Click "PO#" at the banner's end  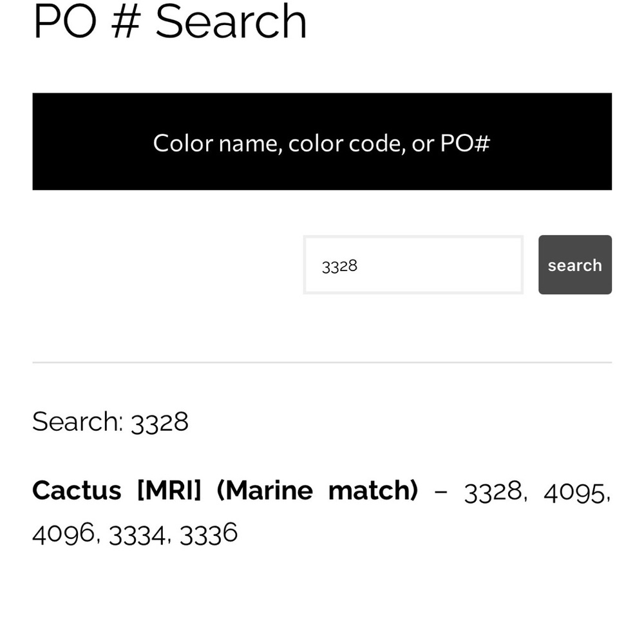[465, 143]
